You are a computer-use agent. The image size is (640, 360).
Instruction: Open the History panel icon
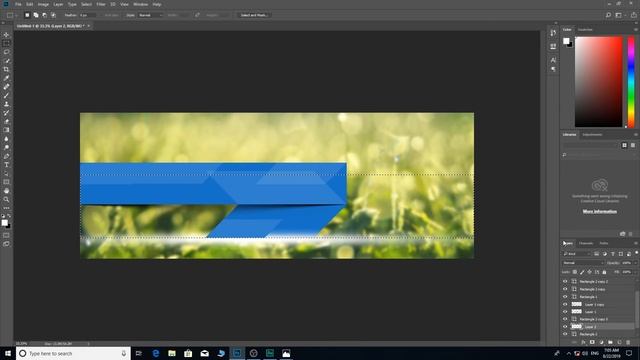click(x=553, y=33)
